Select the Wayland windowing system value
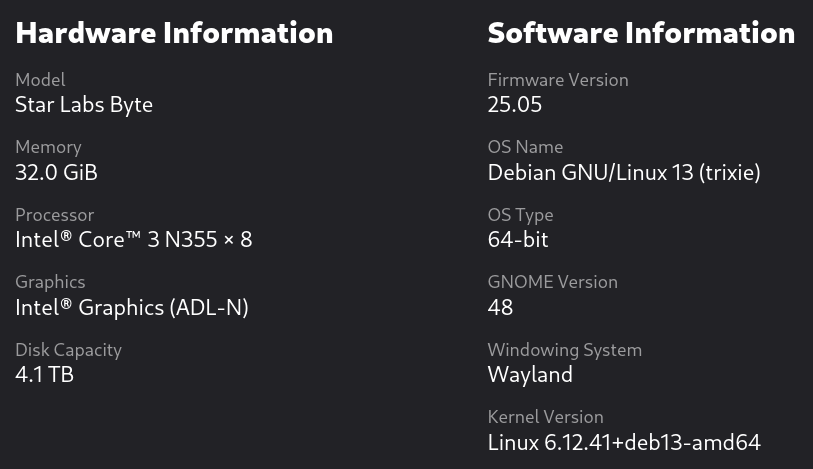813x469 pixels. (530, 374)
